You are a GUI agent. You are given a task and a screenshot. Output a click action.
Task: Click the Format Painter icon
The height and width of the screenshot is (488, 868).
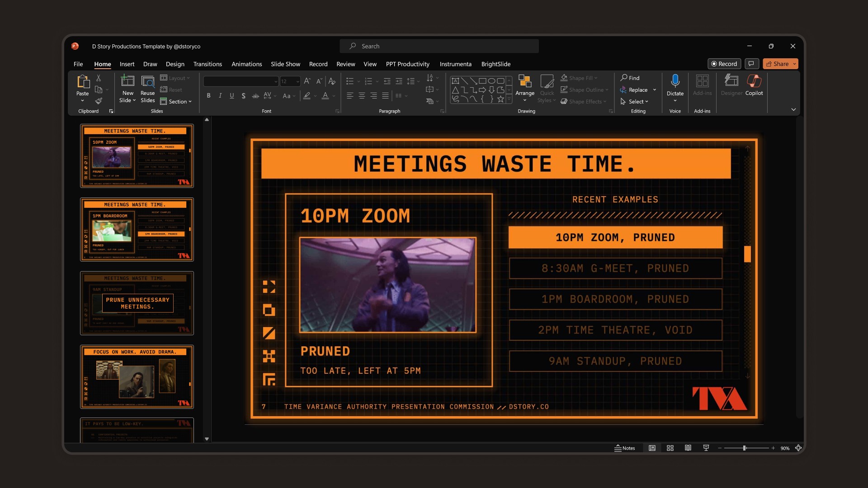[x=99, y=101]
